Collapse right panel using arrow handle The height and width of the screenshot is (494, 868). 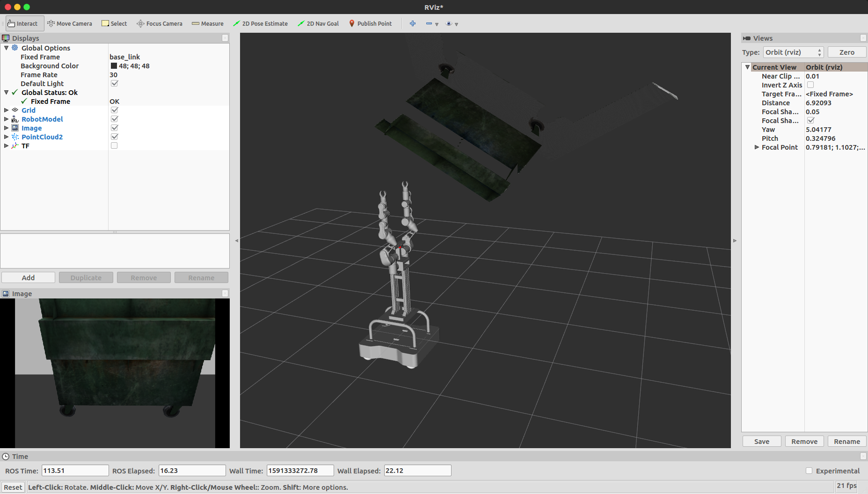pyautogui.click(x=735, y=240)
